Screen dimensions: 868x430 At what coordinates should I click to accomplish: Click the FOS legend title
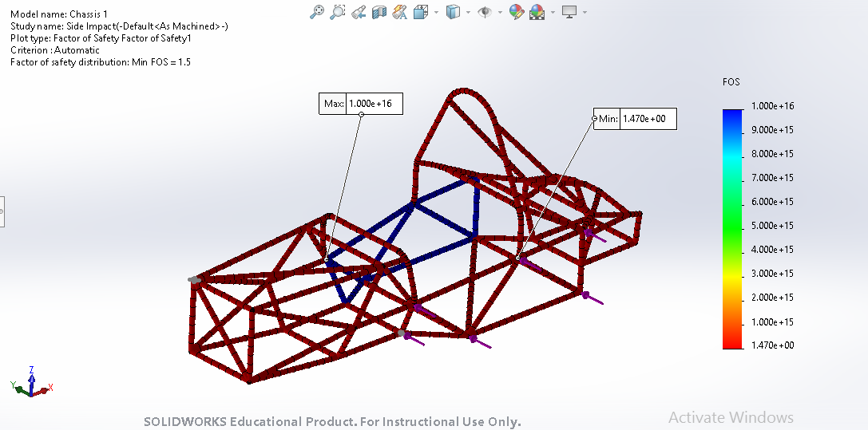(731, 82)
